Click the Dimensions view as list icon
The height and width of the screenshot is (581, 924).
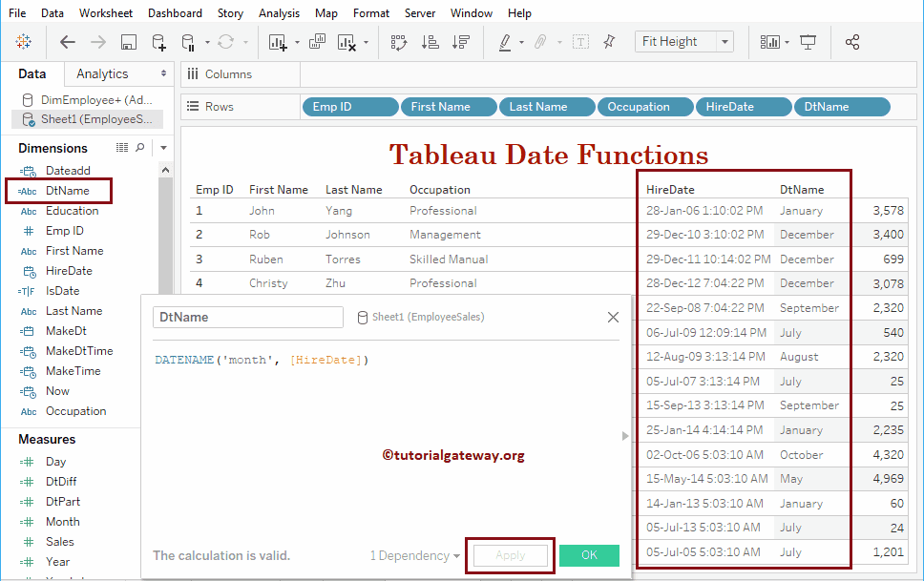pyautogui.click(x=122, y=147)
